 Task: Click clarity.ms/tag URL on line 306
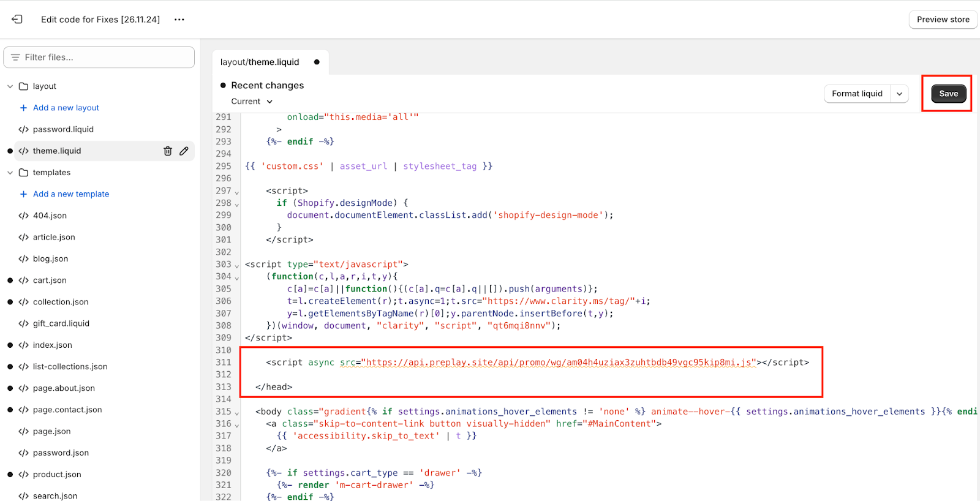click(x=558, y=301)
